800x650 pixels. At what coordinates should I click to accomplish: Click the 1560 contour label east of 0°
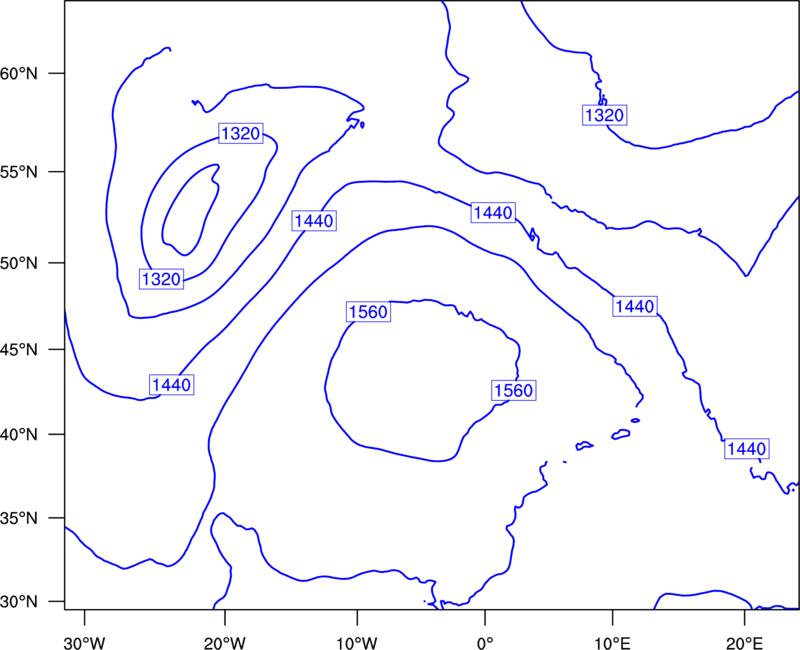coord(514,391)
